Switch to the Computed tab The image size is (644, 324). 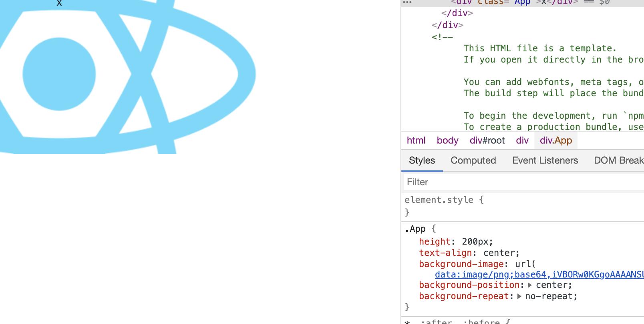473,160
